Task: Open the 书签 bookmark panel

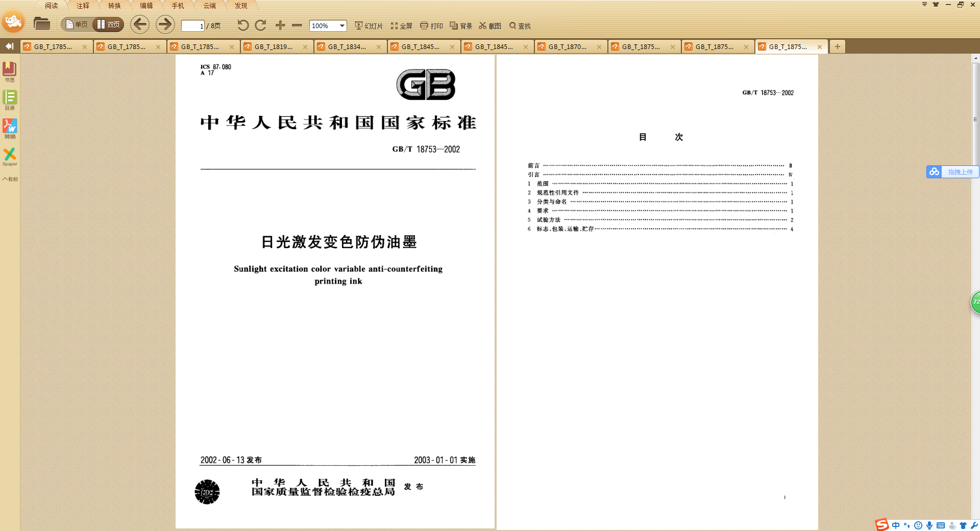Action: [x=10, y=71]
